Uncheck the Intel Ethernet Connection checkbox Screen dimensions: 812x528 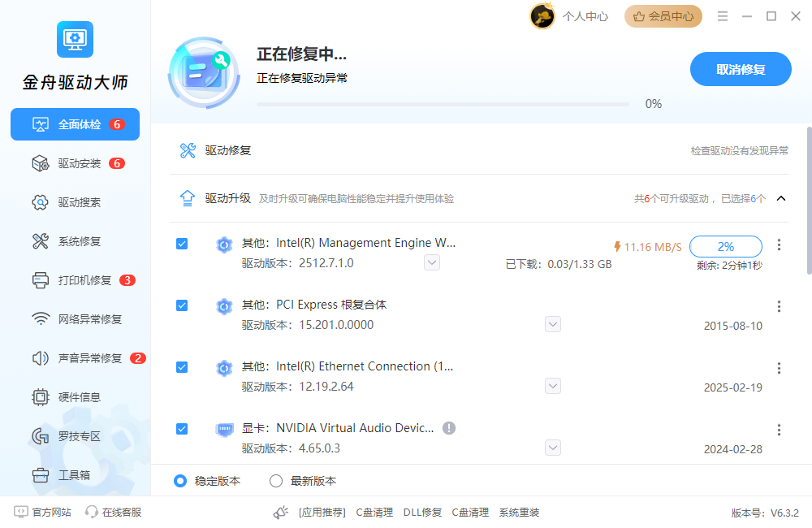(x=182, y=367)
